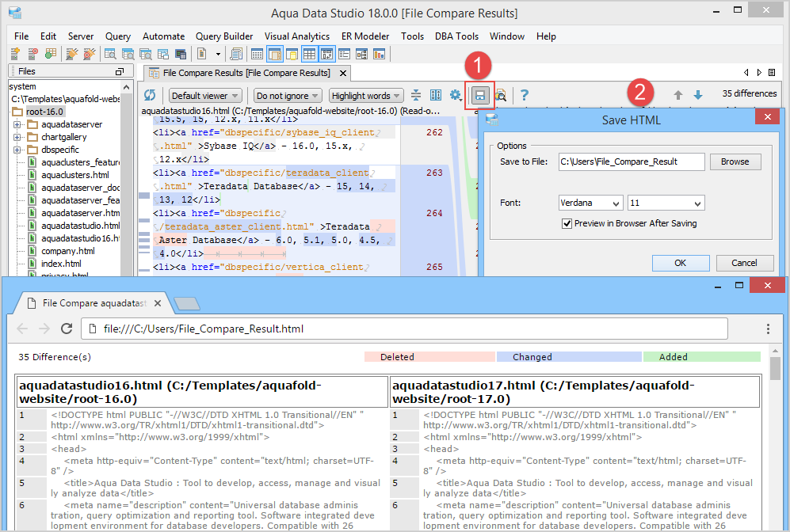The height and width of the screenshot is (532, 790).
Task: Click the Save to File path field
Action: tap(631, 161)
